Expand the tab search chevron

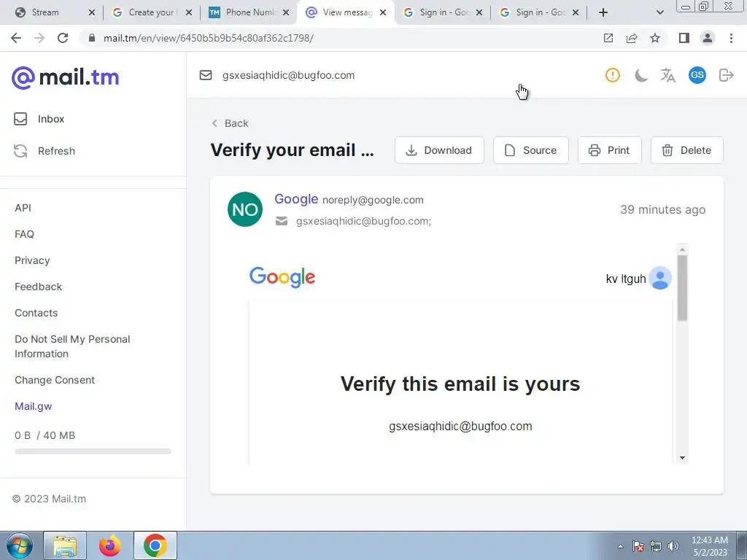pos(659,12)
